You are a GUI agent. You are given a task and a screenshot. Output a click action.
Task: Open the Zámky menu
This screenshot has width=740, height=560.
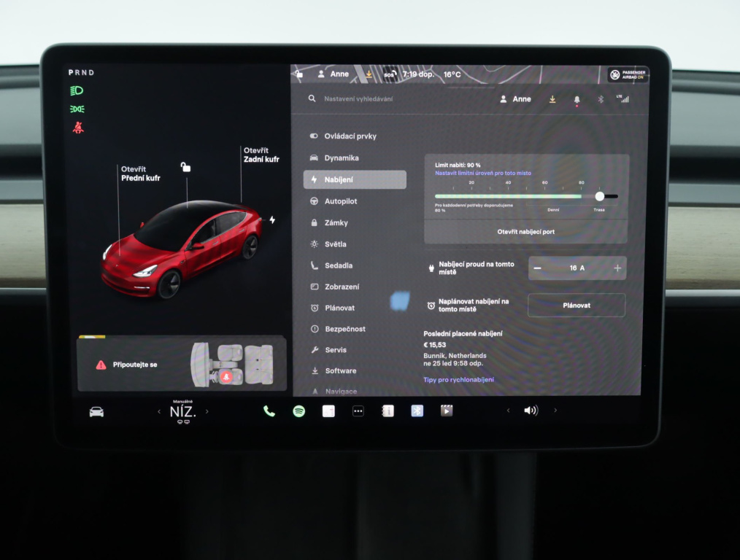tap(355, 222)
